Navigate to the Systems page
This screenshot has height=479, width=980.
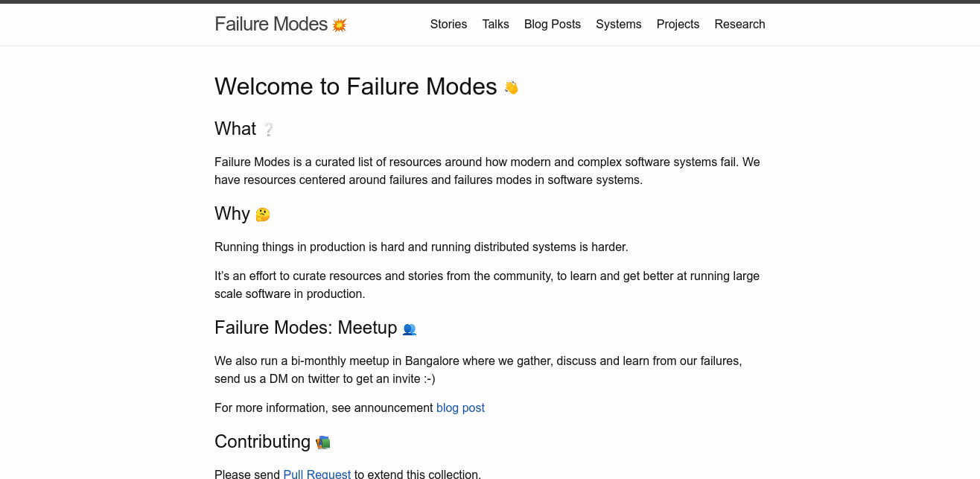[618, 24]
